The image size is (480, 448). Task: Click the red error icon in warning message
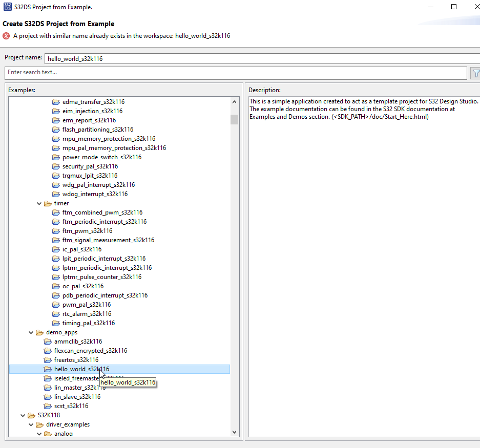tap(5, 36)
